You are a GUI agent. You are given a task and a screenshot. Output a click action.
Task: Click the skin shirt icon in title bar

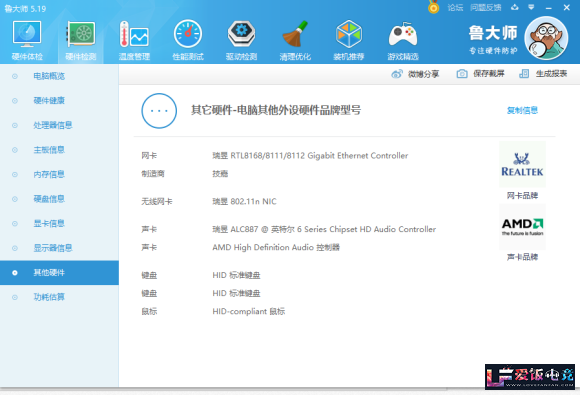tap(515, 7)
